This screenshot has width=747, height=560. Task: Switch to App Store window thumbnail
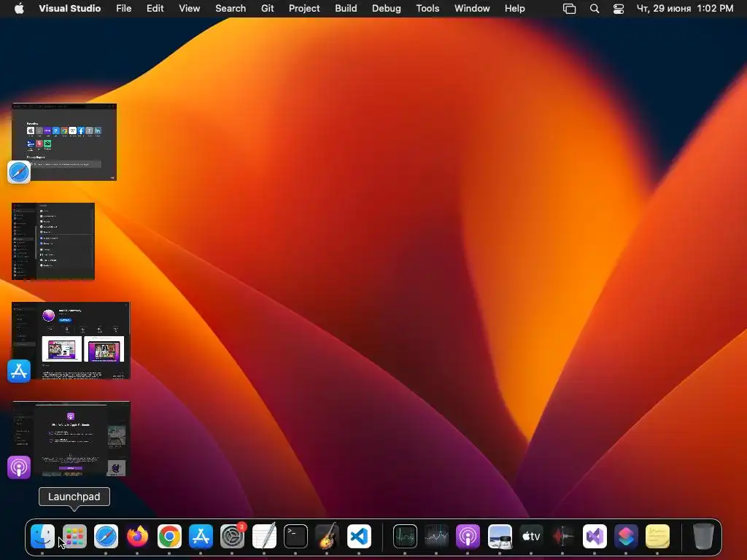point(71,341)
